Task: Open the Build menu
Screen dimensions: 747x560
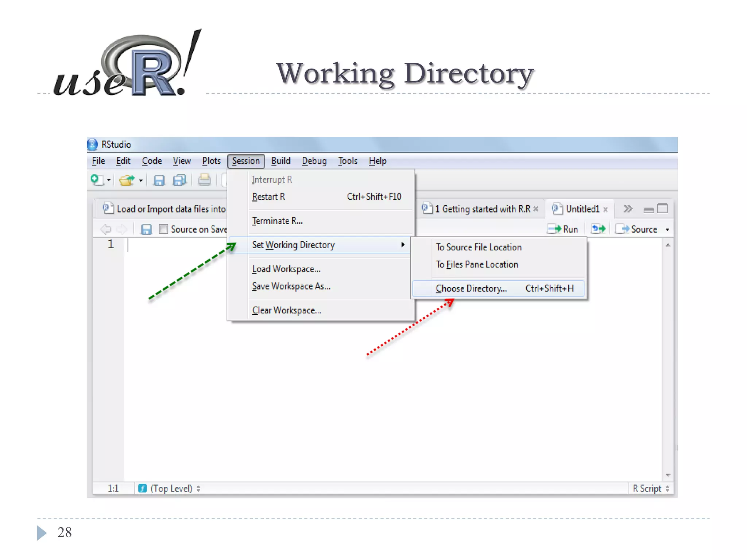Action: coord(281,161)
